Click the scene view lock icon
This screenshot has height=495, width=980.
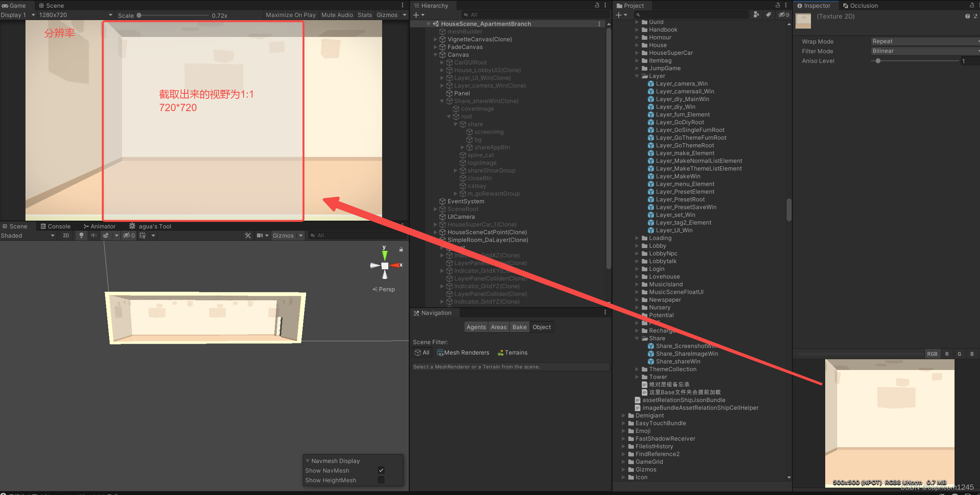(x=401, y=250)
